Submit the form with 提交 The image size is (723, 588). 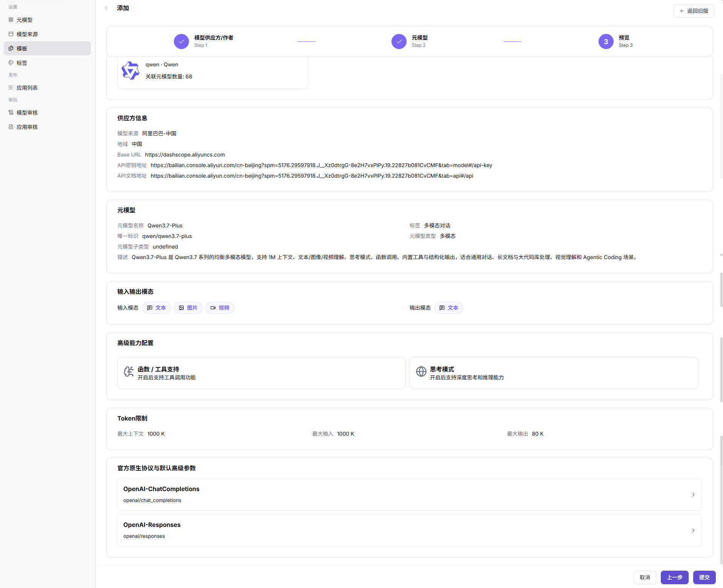(705, 577)
